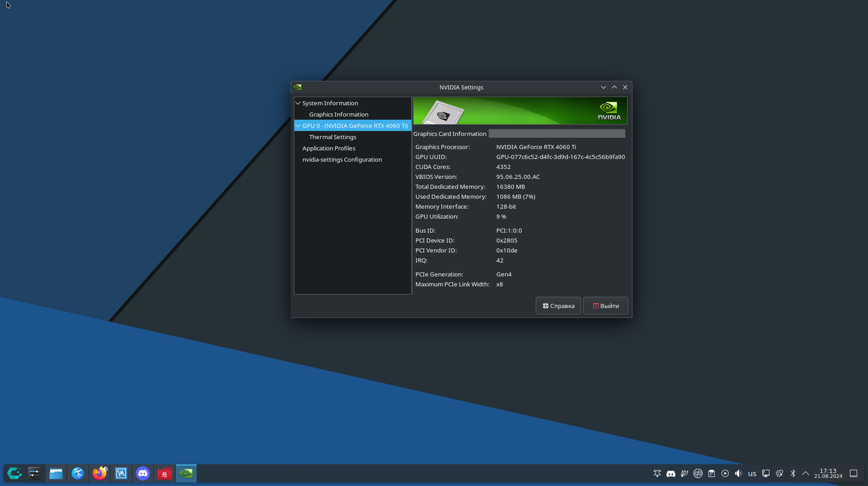Open Application Profiles in the sidebar
The image size is (868, 486).
tap(329, 148)
